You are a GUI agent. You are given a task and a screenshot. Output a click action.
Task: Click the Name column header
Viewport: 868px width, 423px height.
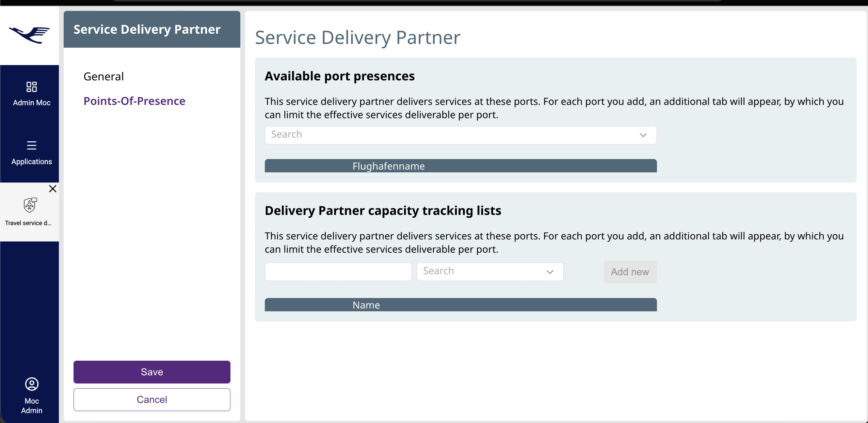[366, 305]
